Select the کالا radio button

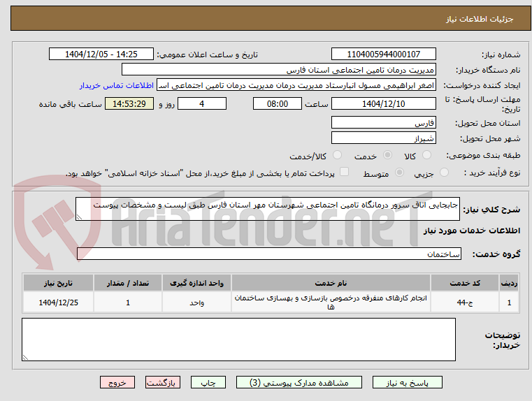point(426,155)
